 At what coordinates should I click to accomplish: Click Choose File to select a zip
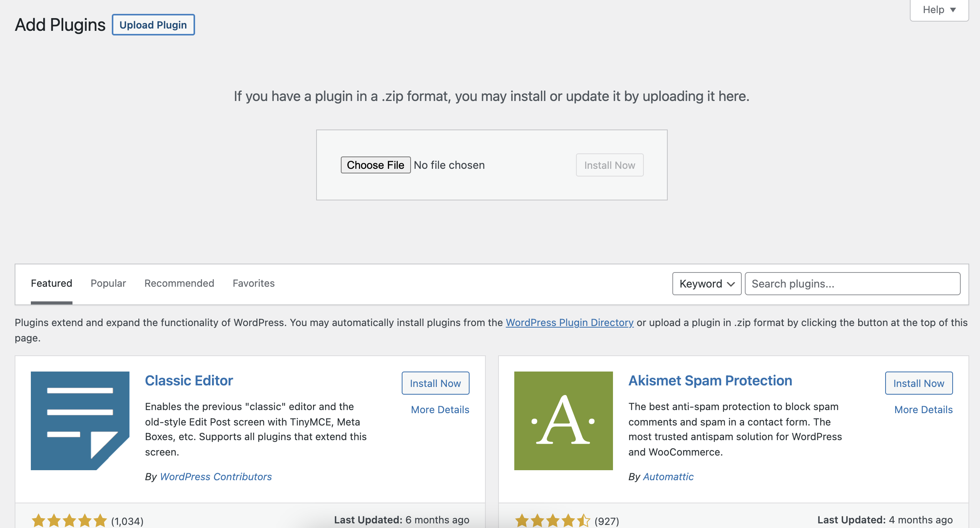coord(375,165)
